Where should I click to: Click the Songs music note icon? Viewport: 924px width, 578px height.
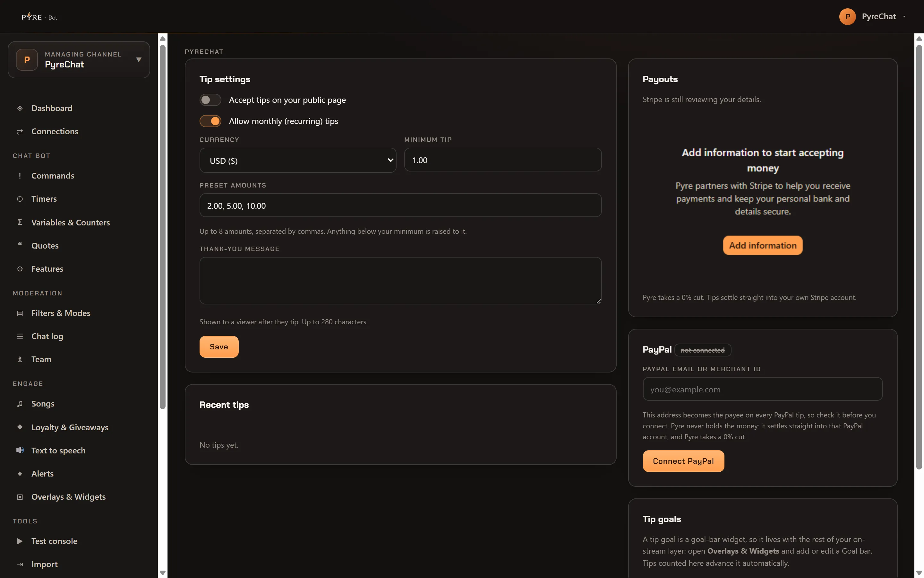[x=20, y=404]
